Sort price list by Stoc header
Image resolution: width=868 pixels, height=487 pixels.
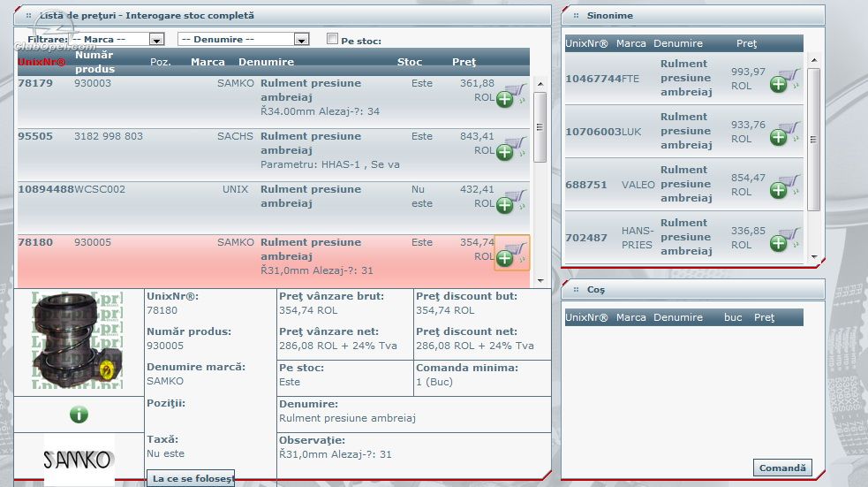pyautogui.click(x=410, y=62)
